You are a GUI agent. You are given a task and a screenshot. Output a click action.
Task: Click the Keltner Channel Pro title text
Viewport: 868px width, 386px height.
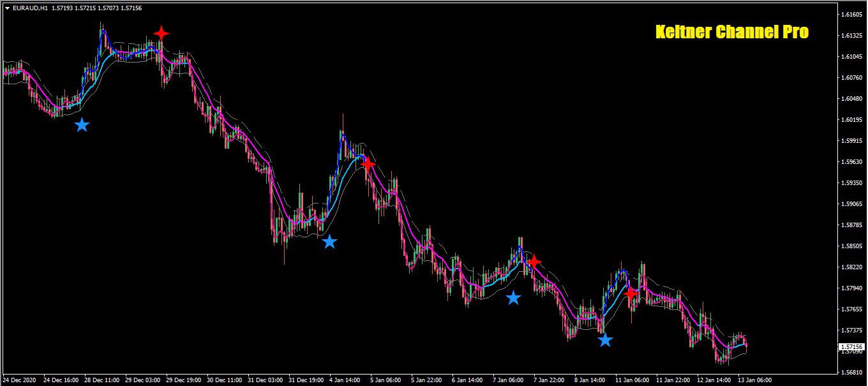(732, 32)
